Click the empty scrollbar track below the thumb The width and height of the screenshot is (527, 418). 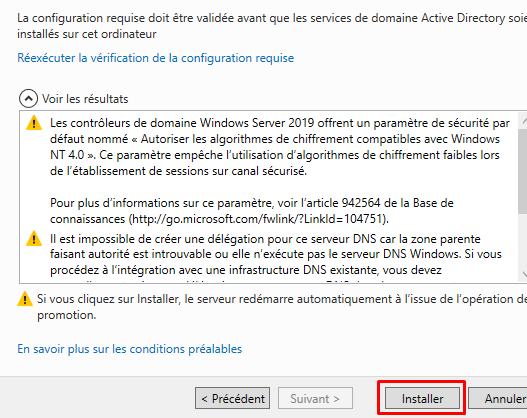tap(523, 240)
